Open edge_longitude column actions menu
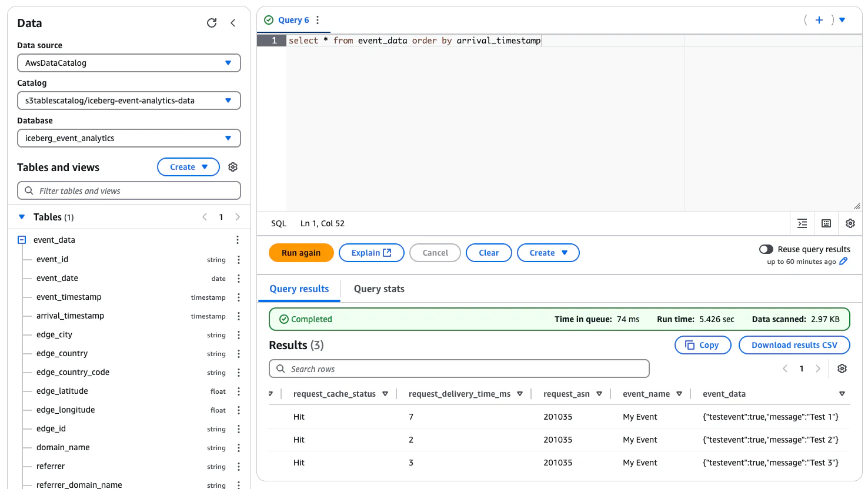 [239, 410]
